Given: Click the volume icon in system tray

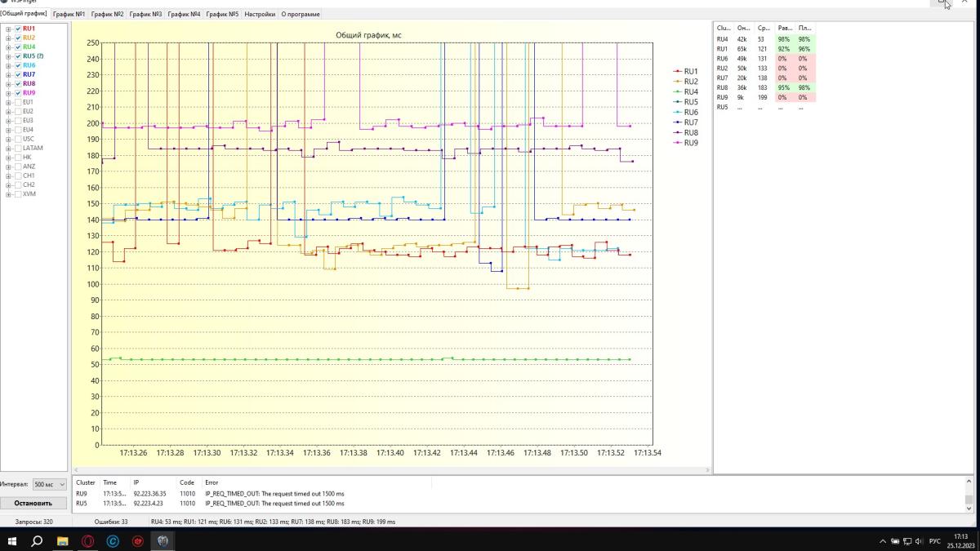Looking at the screenshot, I should point(920,541).
